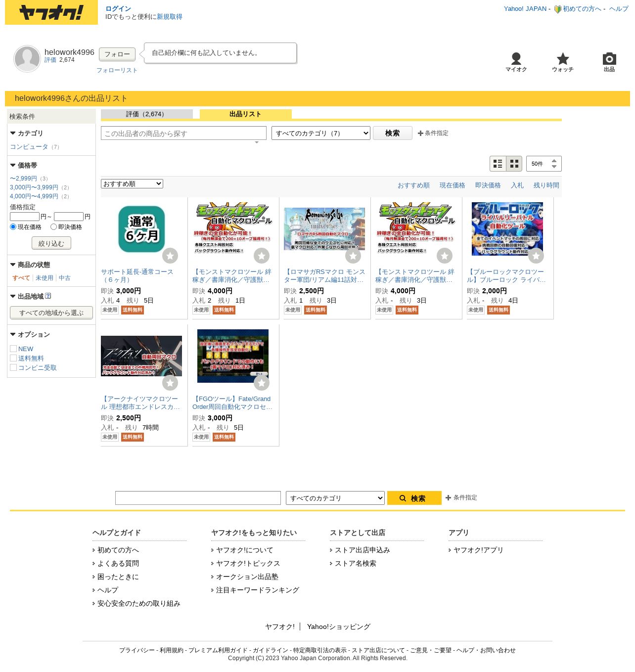Star the FGOツール listing

(x=262, y=383)
